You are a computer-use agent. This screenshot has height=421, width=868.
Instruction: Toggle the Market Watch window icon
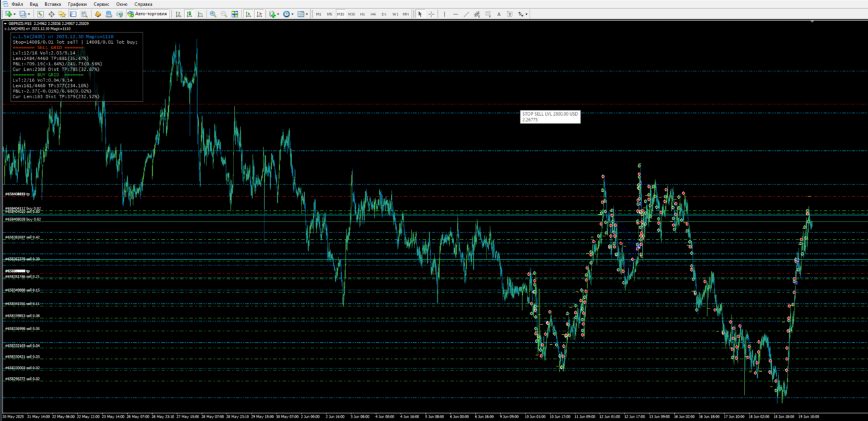click(40, 13)
